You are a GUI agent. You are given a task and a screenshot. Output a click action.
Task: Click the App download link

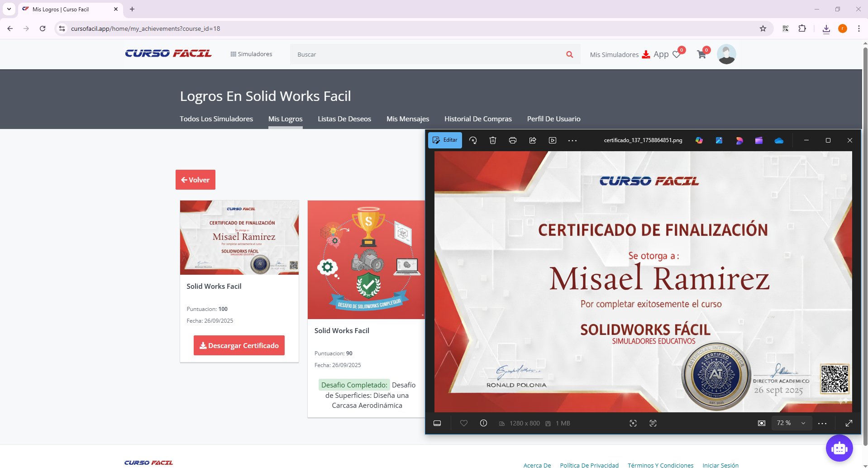[656, 54]
